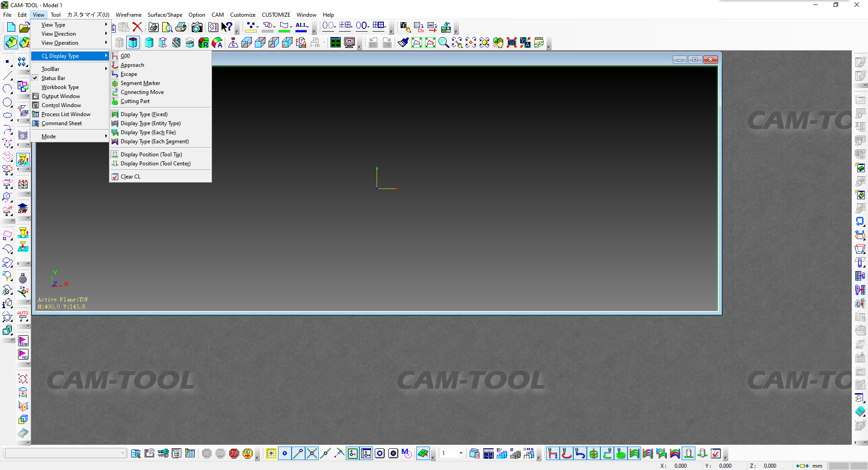
Task: Open the Surface/Shape menu
Action: point(165,15)
